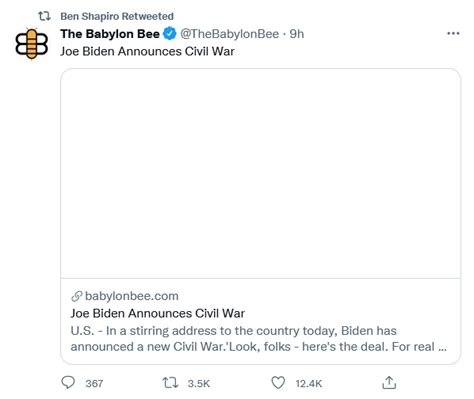Click the reply speech bubble icon

tap(68, 383)
